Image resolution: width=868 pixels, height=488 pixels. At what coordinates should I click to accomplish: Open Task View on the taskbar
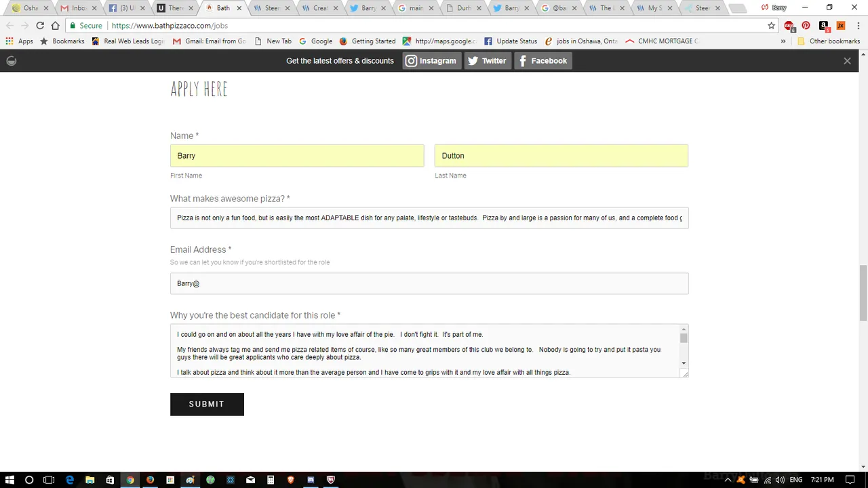pyautogui.click(x=49, y=480)
